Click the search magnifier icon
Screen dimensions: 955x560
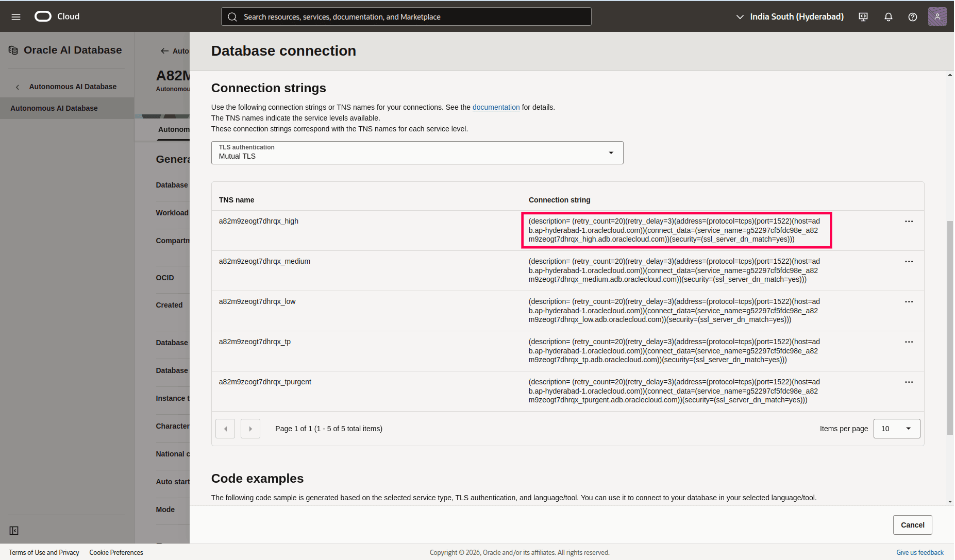232,17
